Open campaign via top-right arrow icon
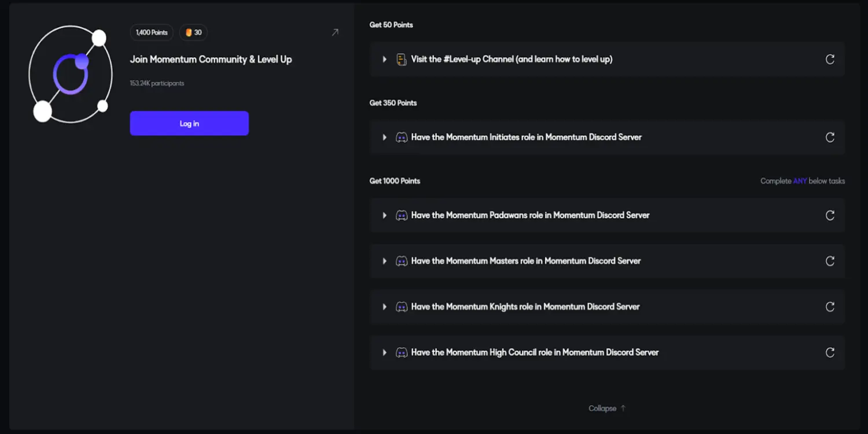The height and width of the screenshot is (434, 868). click(x=335, y=32)
